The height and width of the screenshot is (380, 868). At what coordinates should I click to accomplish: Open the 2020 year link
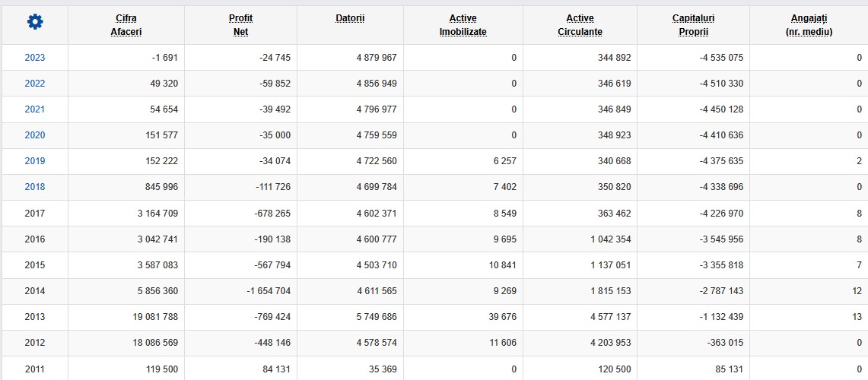click(35, 135)
